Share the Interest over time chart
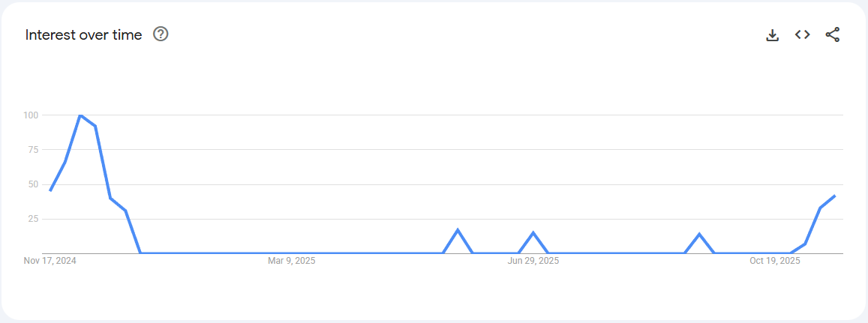868x323 pixels. point(833,34)
